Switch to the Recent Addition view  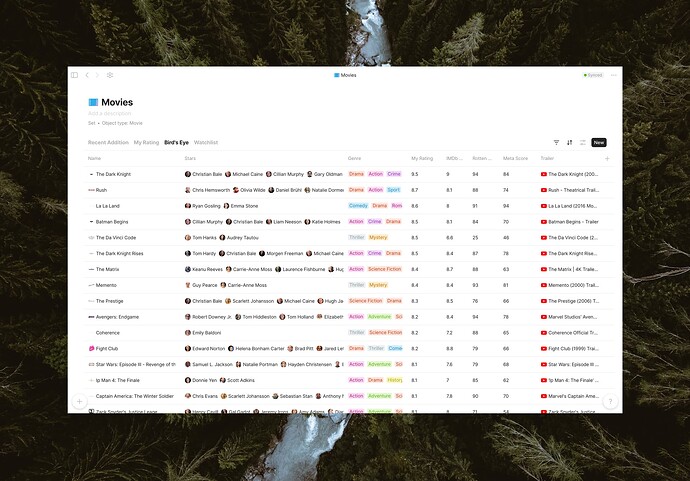click(x=108, y=143)
